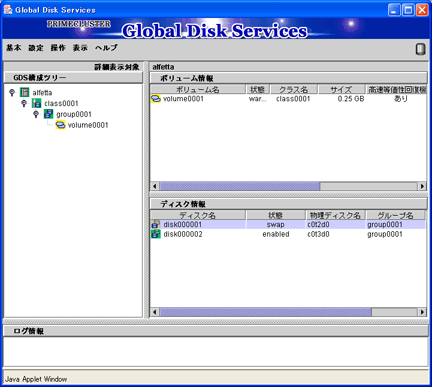The image size is (432, 387).
Task: Click the ボリューム名 column header
Action: [198, 89]
